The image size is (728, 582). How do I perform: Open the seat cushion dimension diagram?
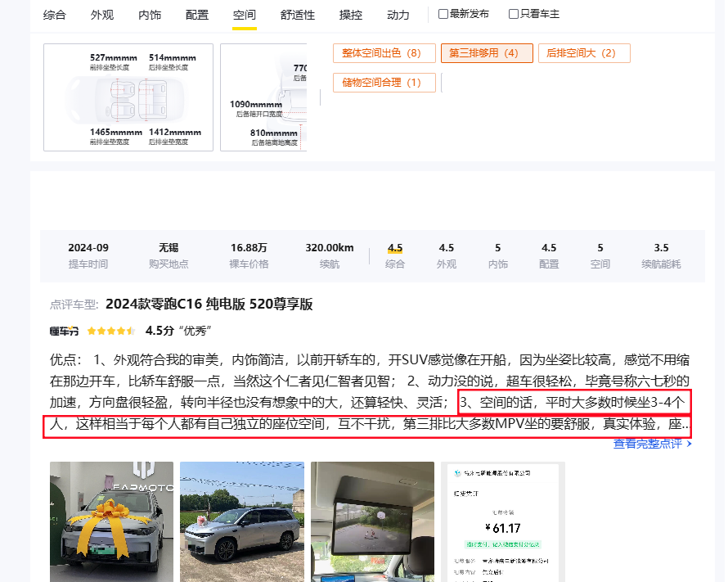pos(128,97)
